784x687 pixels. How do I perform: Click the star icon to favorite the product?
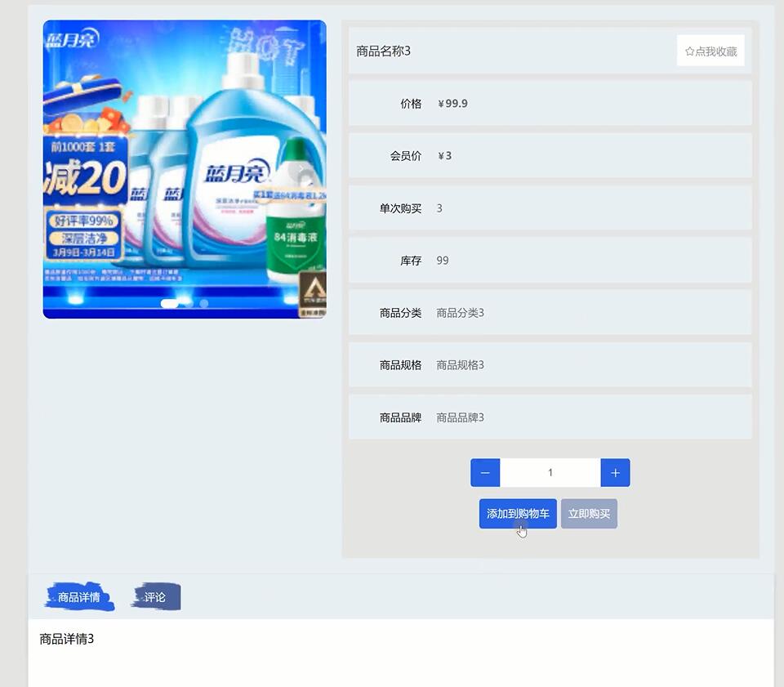(x=688, y=50)
